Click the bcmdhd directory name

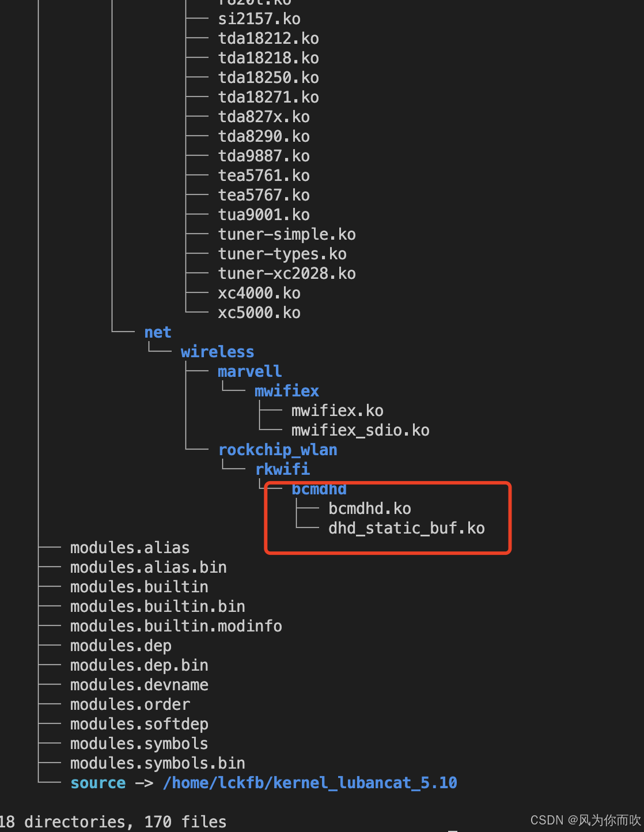(319, 489)
